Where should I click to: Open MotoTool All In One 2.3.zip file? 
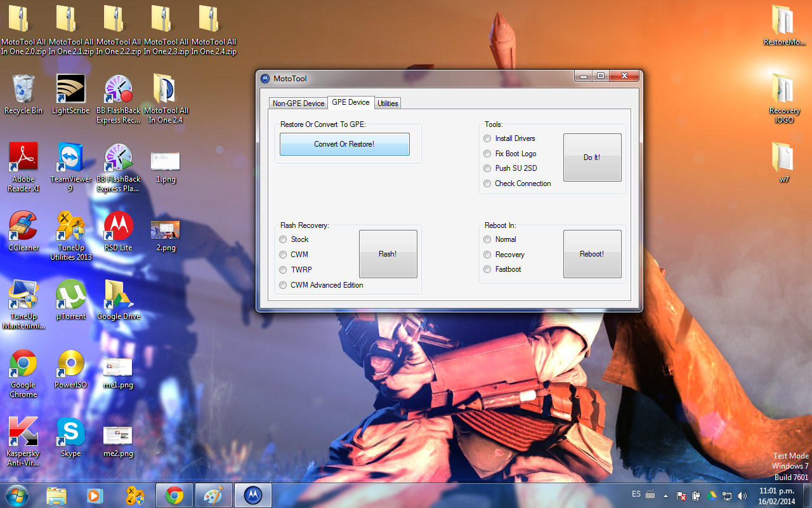click(166, 30)
